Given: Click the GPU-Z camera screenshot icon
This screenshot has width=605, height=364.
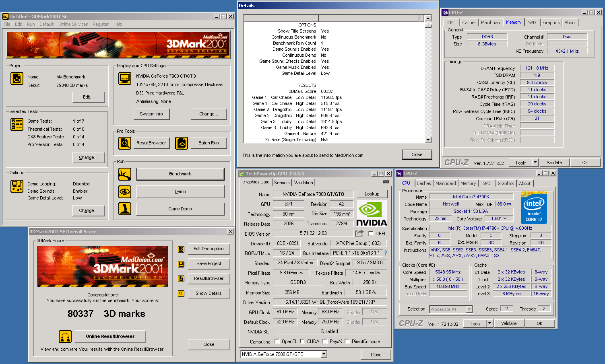Looking at the screenshot, I should [386, 182].
